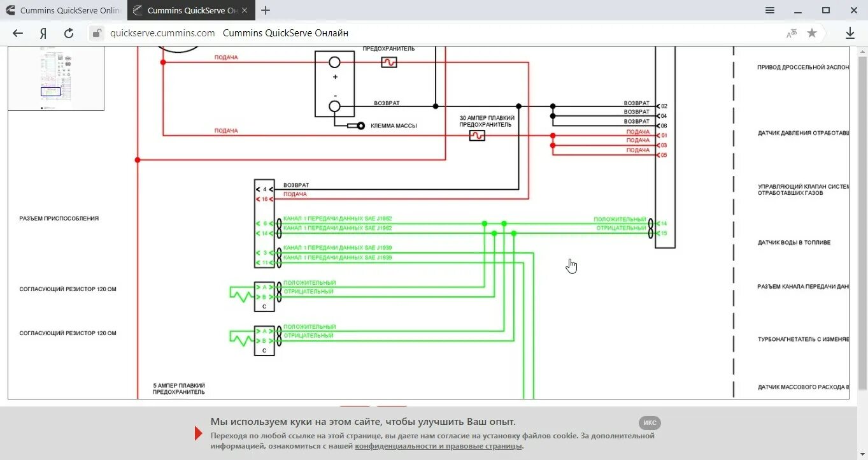Open the "конфиденциальности и правовые страницы" link
This screenshot has height=460, width=868.
pyautogui.click(x=439, y=446)
